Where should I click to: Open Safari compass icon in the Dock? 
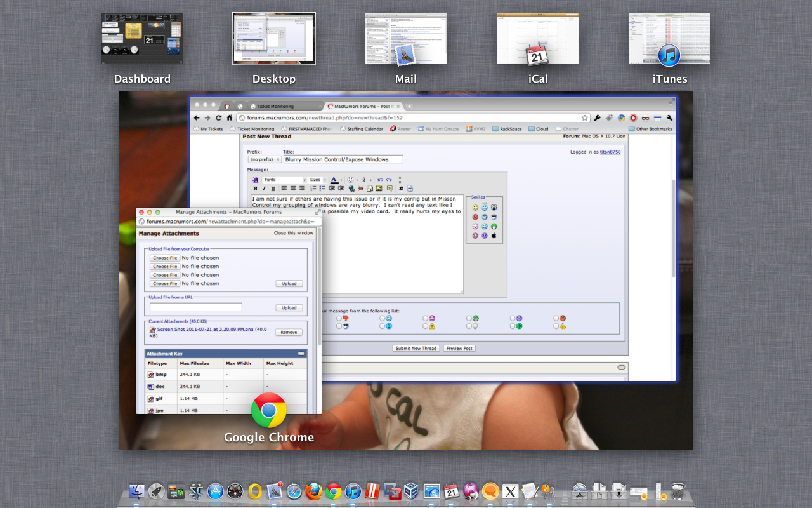coord(294,491)
